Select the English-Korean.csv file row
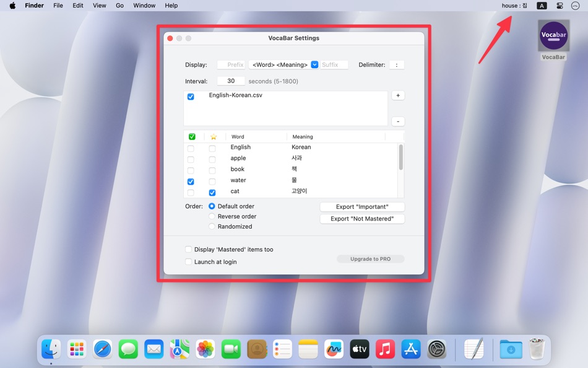 click(x=285, y=95)
